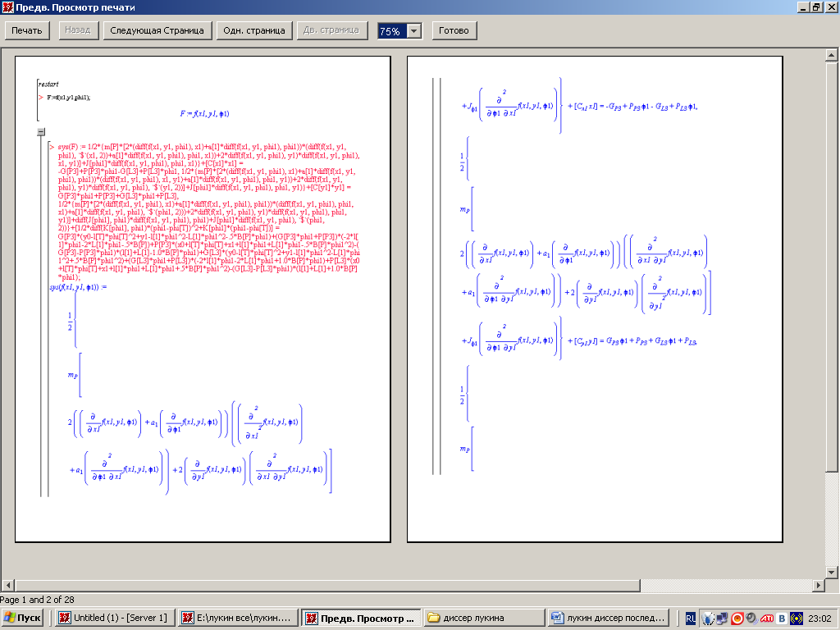Click the RU language indicator in the tray
Image resolution: width=840 pixels, height=630 pixels.
tap(691, 618)
